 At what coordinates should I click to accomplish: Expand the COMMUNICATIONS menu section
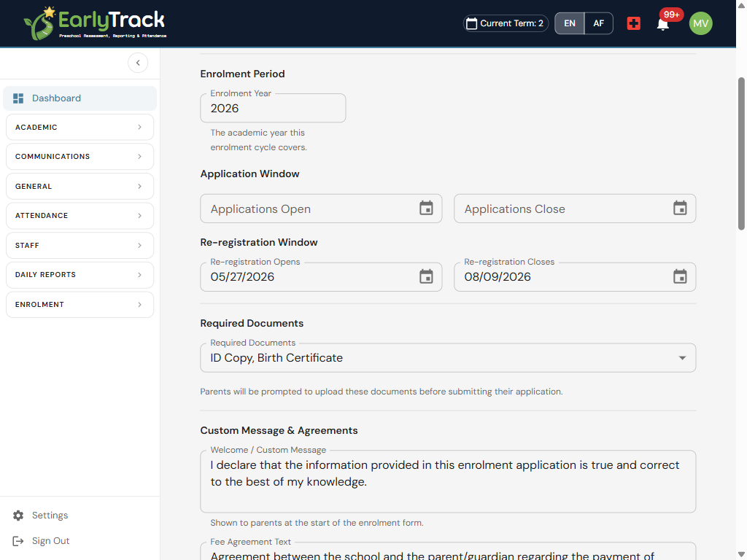pos(80,157)
